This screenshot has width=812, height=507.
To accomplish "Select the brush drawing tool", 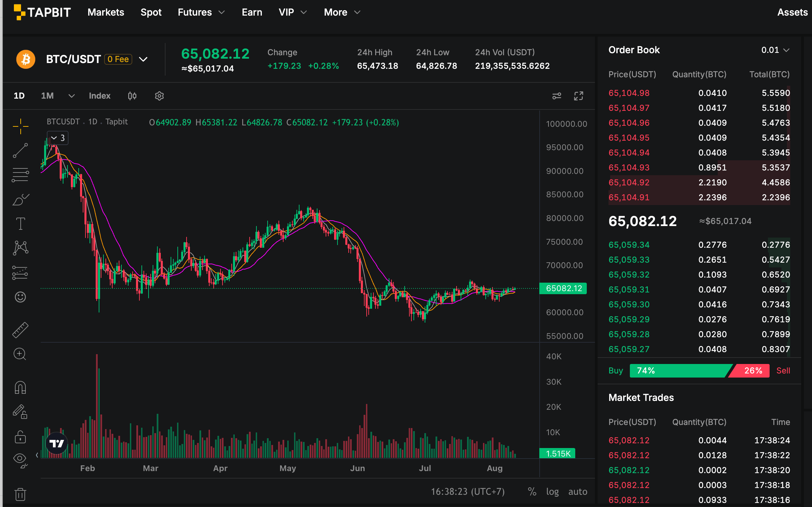I will (20, 199).
